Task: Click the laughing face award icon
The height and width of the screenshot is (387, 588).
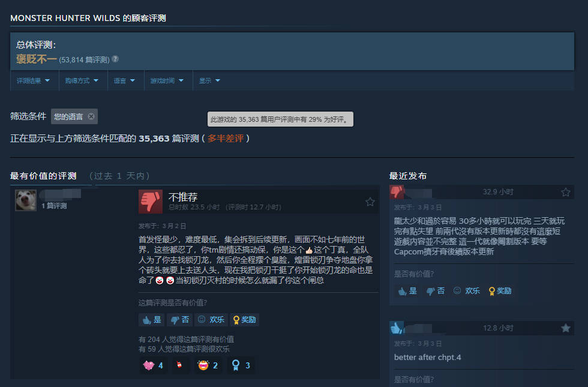Action: click(x=203, y=365)
